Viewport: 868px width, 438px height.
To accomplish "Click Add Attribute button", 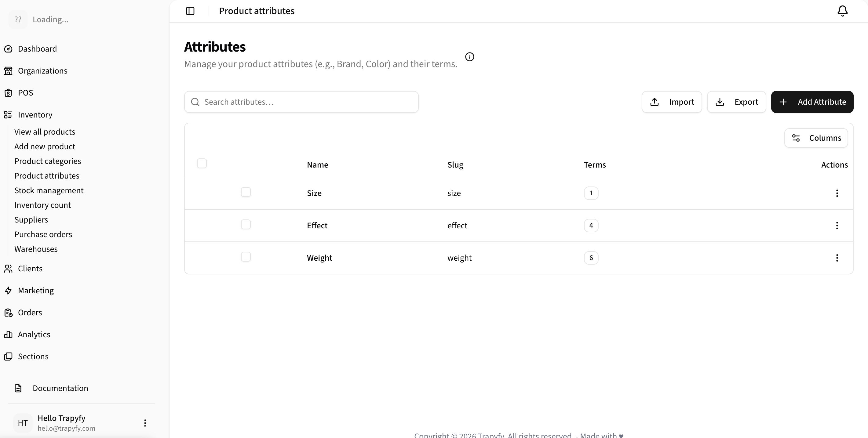I will click(812, 102).
